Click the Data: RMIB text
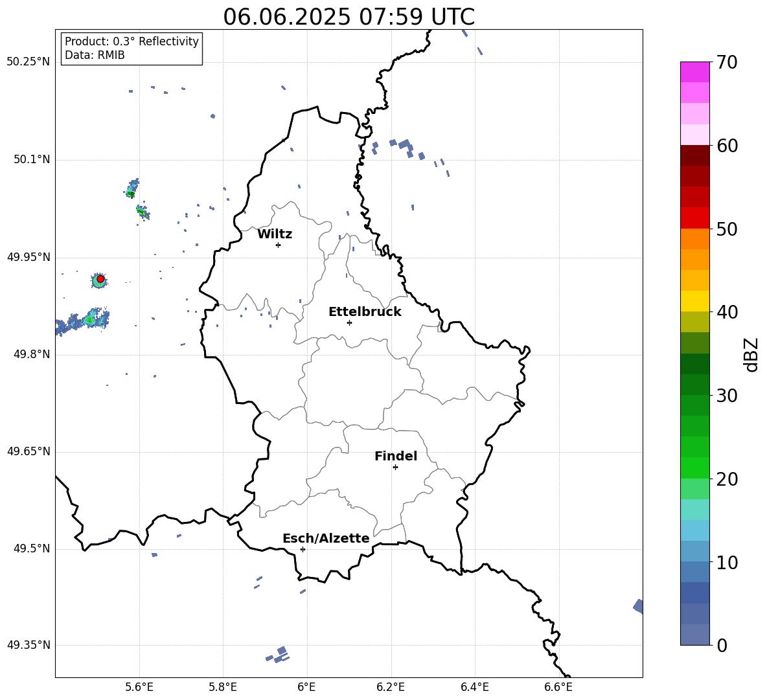The height and width of the screenshot is (700, 767). [x=95, y=55]
